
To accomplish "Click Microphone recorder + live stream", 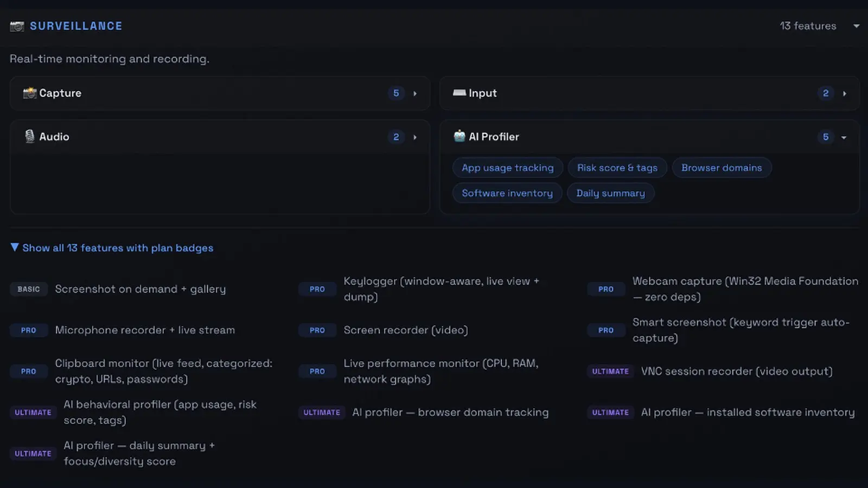I will [145, 330].
